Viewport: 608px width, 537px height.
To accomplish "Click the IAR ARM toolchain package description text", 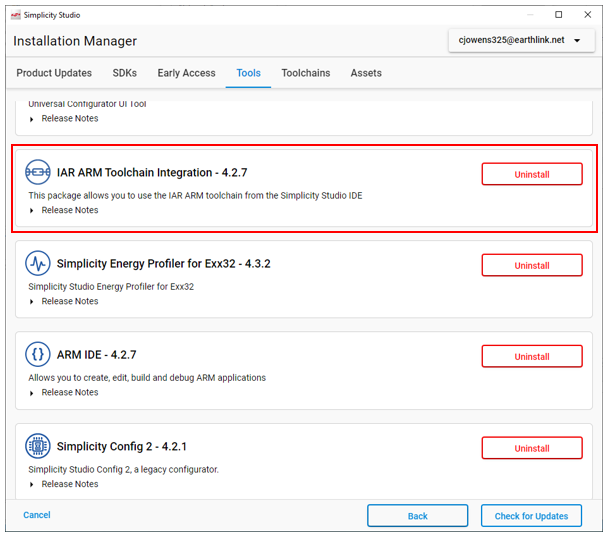I will coord(195,195).
